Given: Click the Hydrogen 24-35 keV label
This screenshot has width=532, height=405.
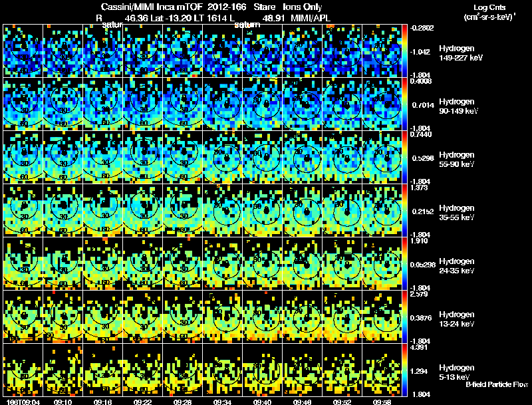Looking at the screenshot, I should coord(457,266).
